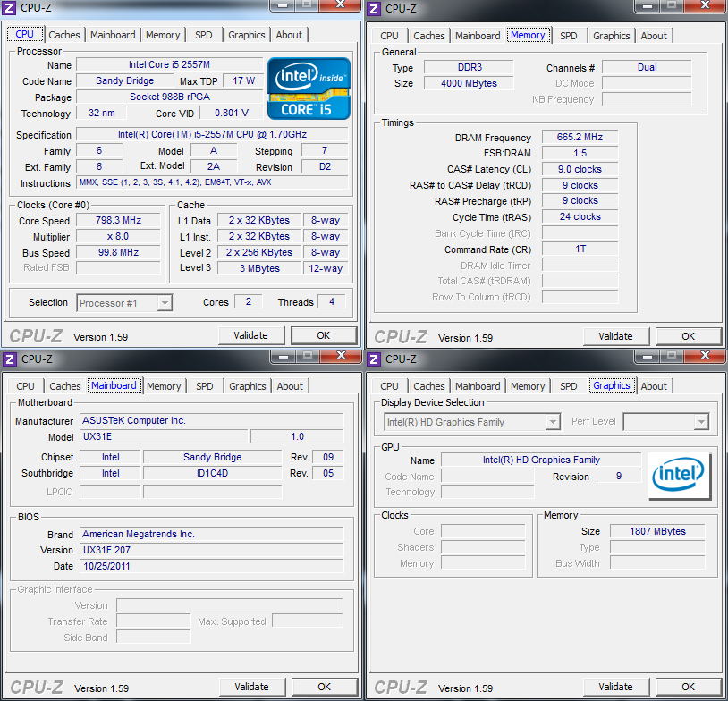Open the About tab in the Graphics window

click(654, 386)
